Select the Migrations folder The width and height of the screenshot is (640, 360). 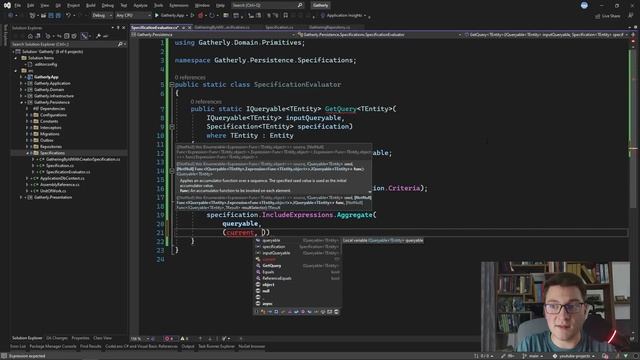49,134
